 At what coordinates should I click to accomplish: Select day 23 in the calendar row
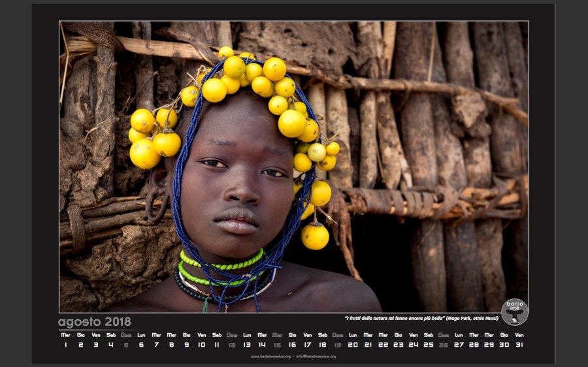pos(398,344)
